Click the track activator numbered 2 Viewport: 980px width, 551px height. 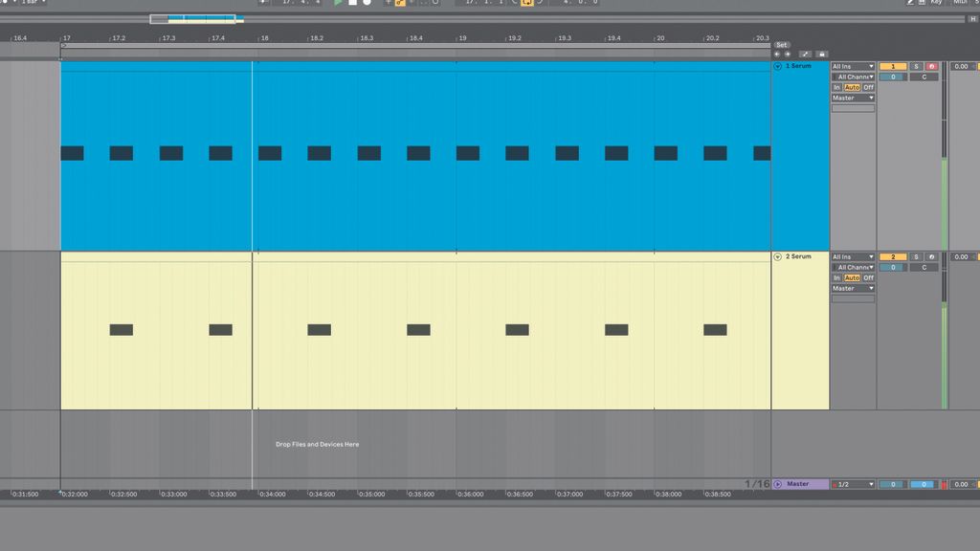point(893,256)
